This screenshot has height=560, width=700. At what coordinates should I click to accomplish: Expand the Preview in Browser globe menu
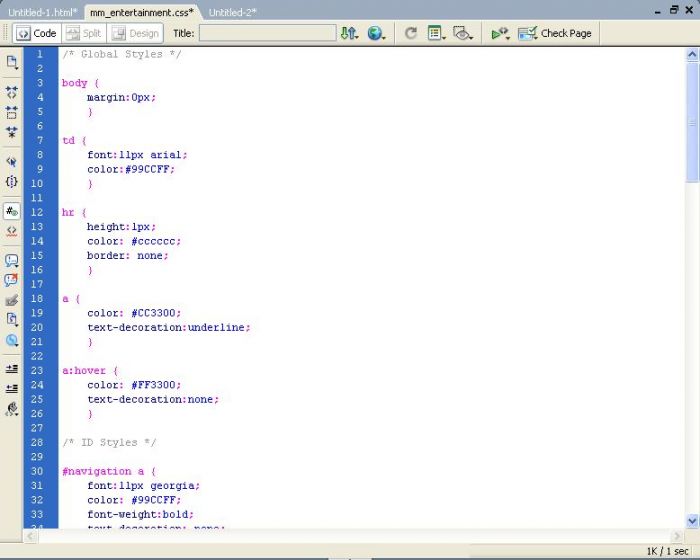tap(376, 33)
